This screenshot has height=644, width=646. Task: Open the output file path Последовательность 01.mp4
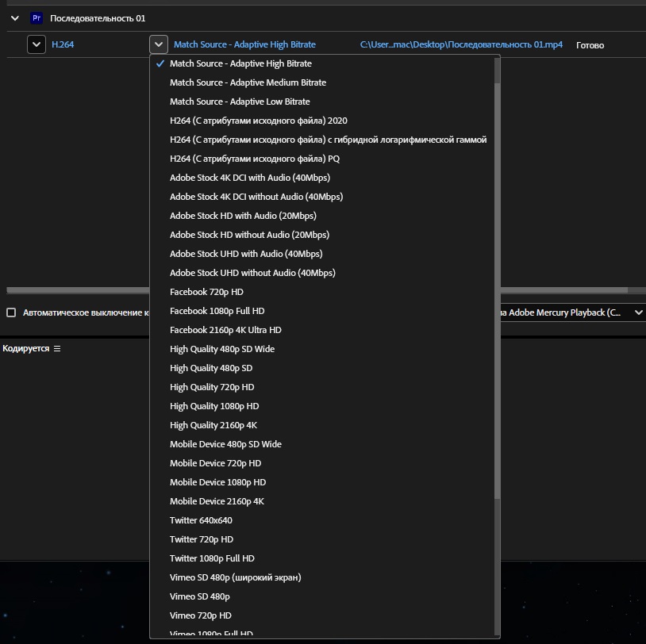[461, 44]
